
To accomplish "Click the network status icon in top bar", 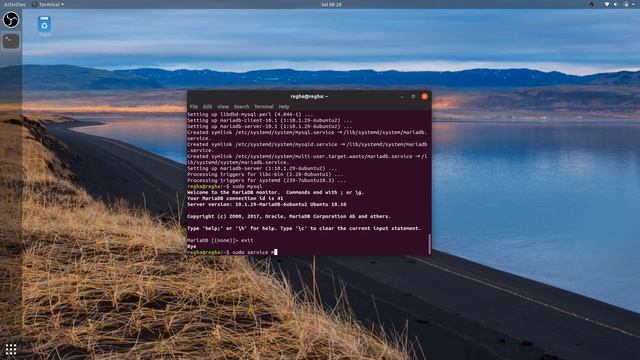I will click(x=607, y=4).
